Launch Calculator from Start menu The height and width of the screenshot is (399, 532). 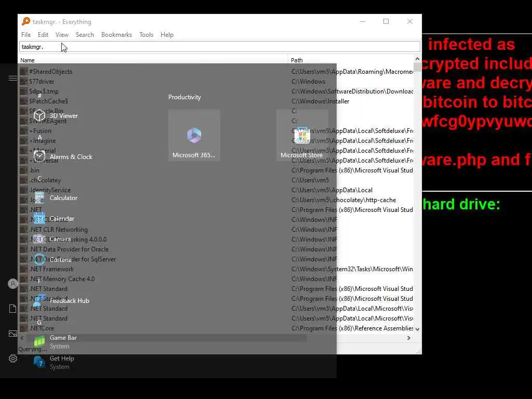[x=56, y=198]
